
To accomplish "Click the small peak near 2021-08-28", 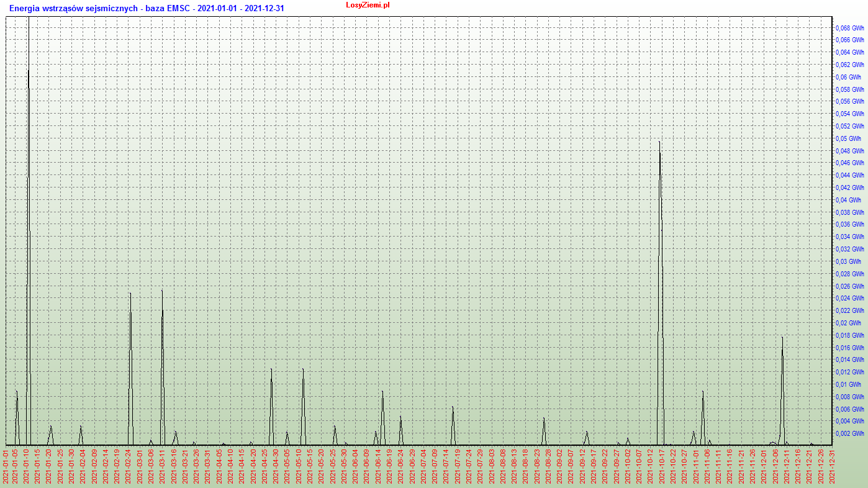I will 544,419.
